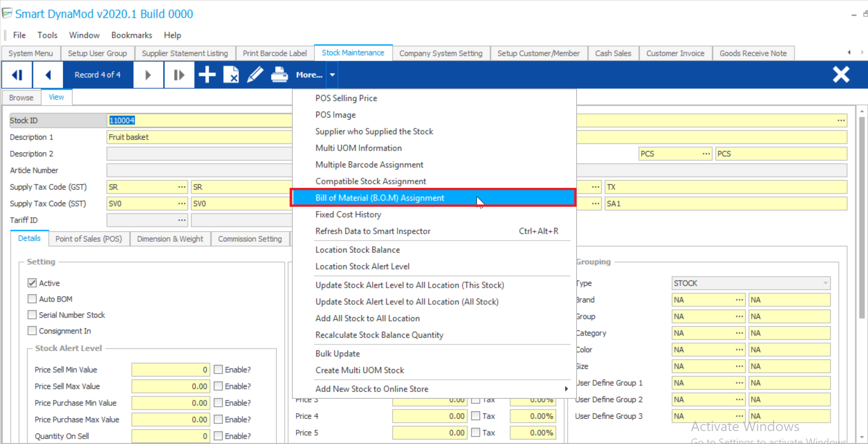
Task: Select Bill of Material (B.O.M) Assignment
Action: [434, 198]
